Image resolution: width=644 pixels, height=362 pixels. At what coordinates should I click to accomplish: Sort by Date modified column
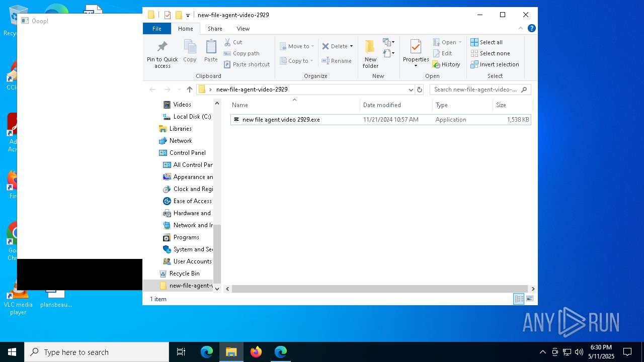tap(396, 105)
